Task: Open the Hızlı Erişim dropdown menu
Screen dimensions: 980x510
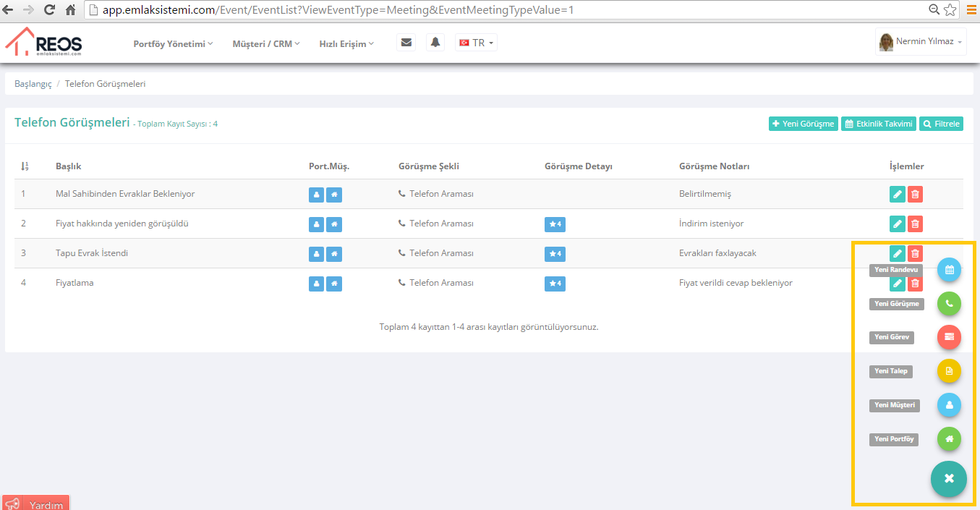Action: [346, 44]
